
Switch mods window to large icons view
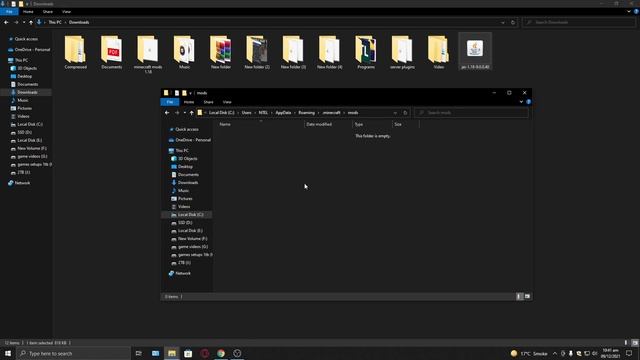[x=527, y=297]
